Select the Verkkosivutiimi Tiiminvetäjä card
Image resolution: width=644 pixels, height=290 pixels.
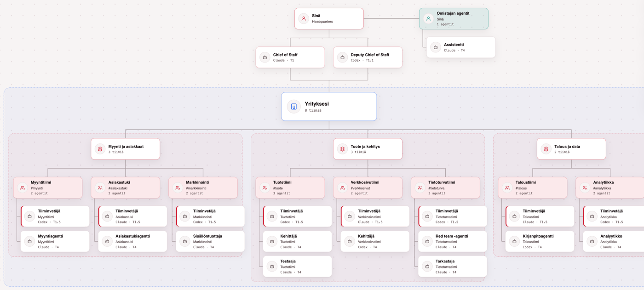[375, 216]
